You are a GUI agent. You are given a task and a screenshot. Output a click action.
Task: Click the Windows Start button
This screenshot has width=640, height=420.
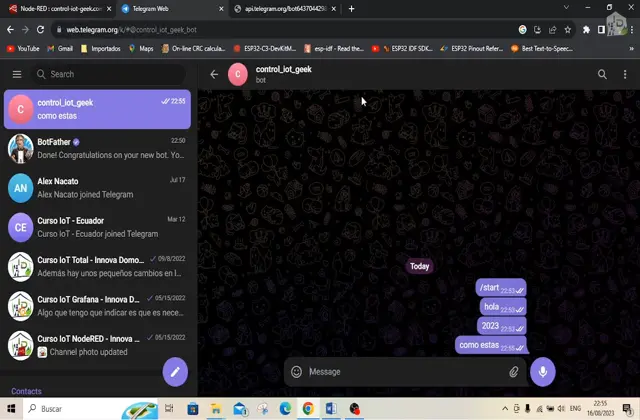11,409
